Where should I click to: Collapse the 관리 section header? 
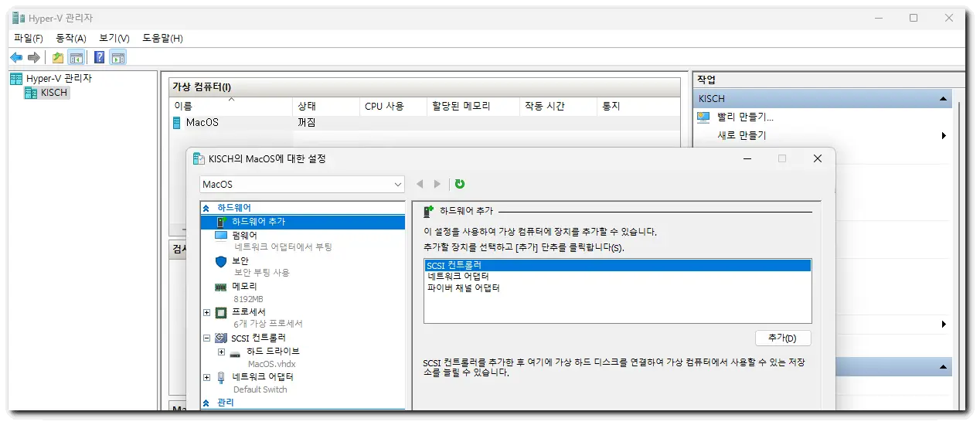[206, 403]
